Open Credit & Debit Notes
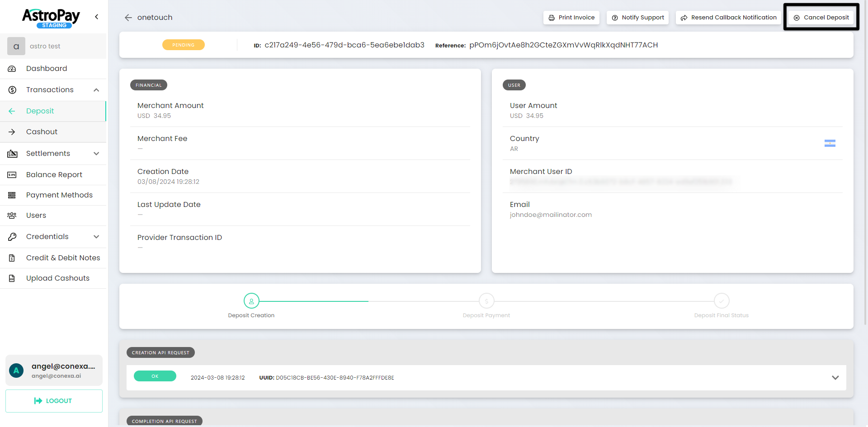The width and height of the screenshot is (868, 427). pyautogui.click(x=53, y=258)
